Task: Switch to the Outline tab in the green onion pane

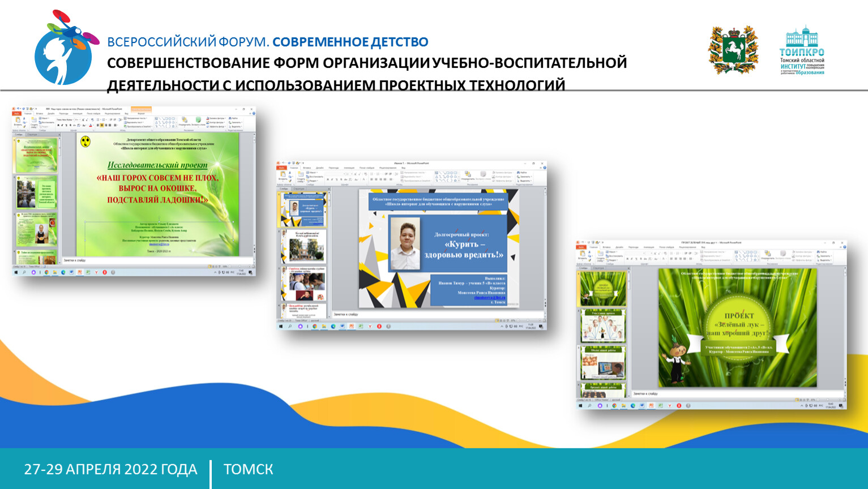Action: coord(599,268)
